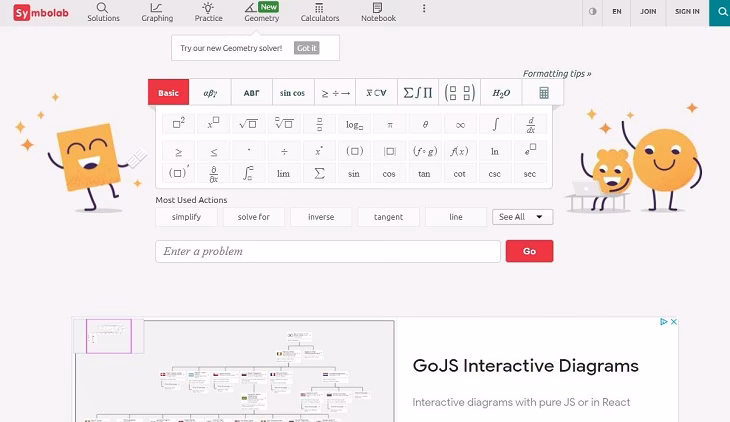Click the summation sigma key
The height and width of the screenshot is (422, 730).
319,173
